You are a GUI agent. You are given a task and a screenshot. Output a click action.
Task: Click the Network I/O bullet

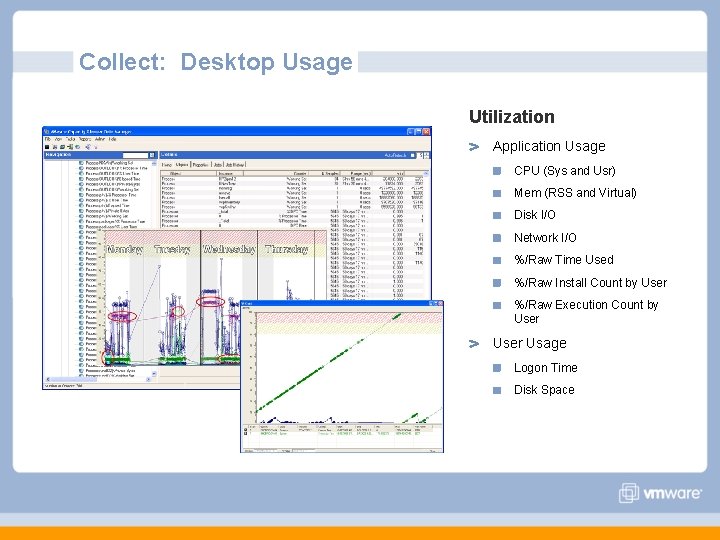[x=545, y=237]
